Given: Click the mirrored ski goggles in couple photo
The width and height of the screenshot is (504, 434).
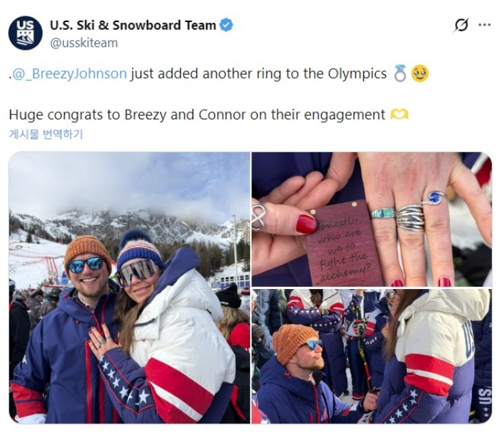Looking at the screenshot, I should 138,272.
